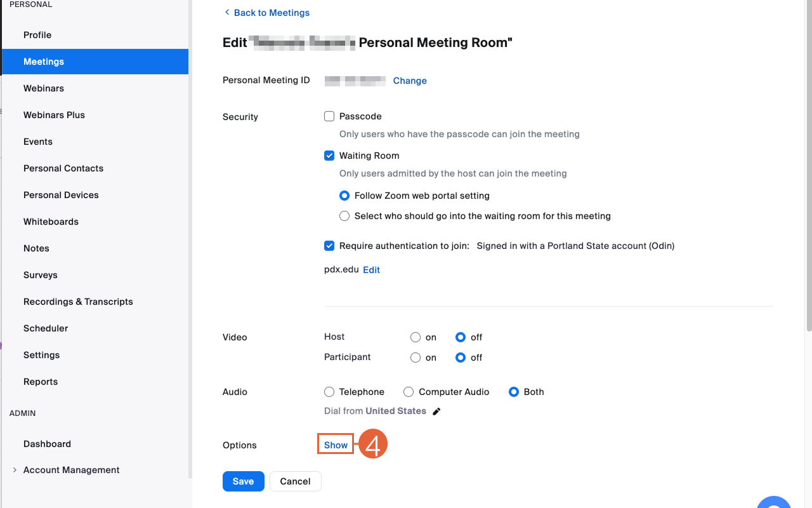This screenshot has width=812, height=508.
Task: Click the Save button
Action: [243, 481]
